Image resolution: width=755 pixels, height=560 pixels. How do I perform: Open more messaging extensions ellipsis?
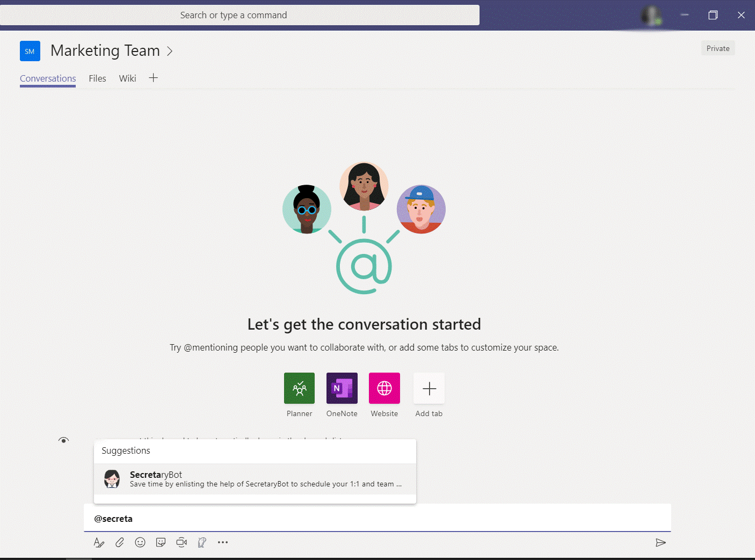tap(223, 542)
